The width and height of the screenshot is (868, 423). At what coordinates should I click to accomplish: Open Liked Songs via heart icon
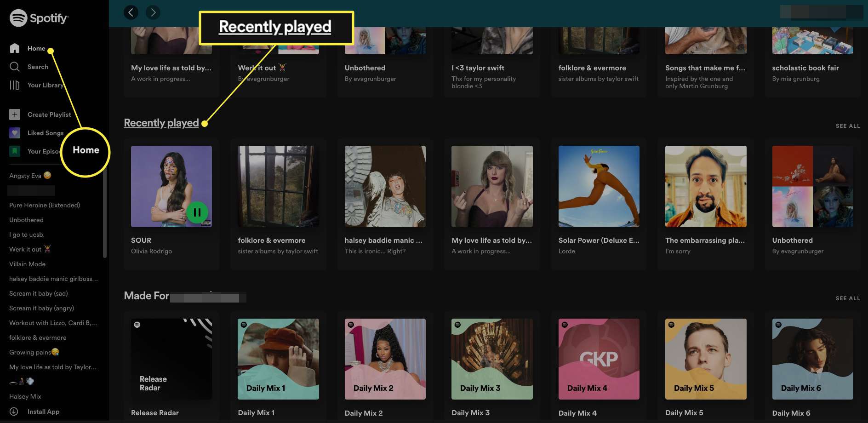coord(15,133)
